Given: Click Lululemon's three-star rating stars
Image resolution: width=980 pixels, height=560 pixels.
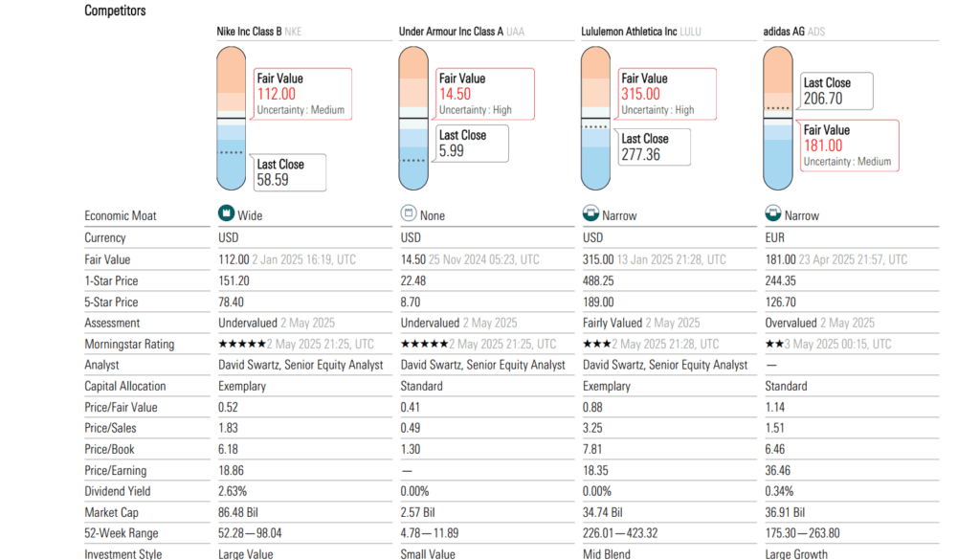Looking at the screenshot, I should 596,344.
